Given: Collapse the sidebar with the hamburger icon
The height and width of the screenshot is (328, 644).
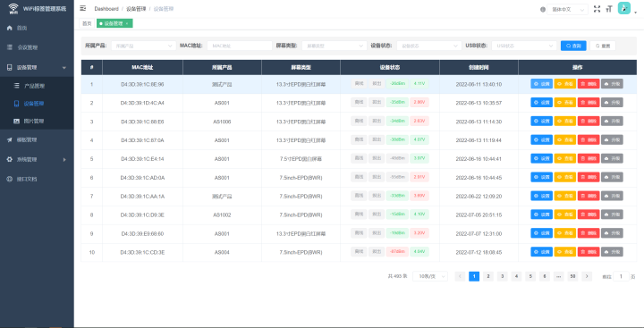Looking at the screenshot, I should (x=83, y=9).
